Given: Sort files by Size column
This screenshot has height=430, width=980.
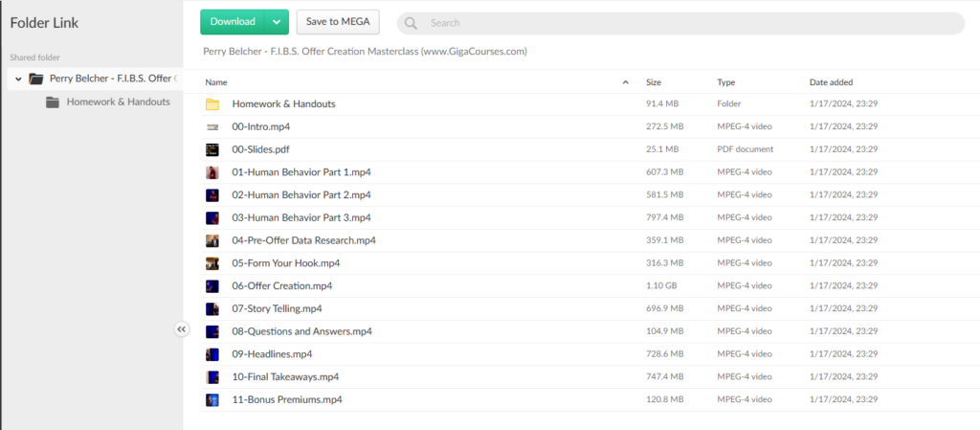Looking at the screenshot, I should [654, 82].
